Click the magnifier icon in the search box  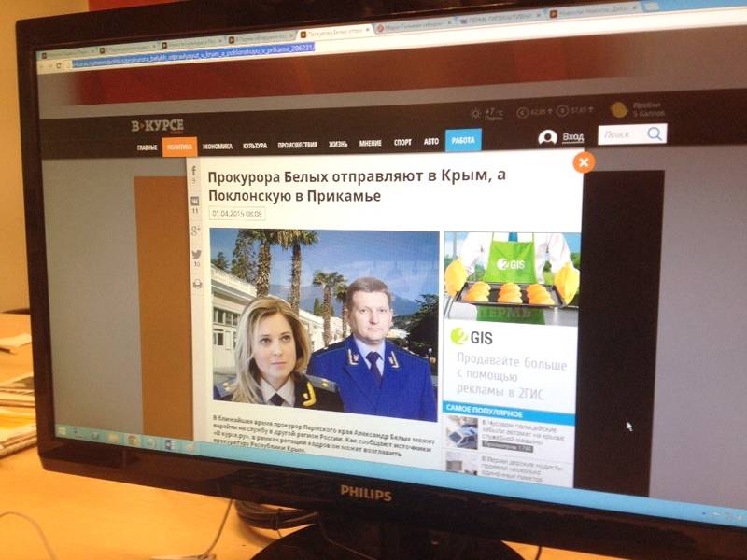[x=655, y=133]
